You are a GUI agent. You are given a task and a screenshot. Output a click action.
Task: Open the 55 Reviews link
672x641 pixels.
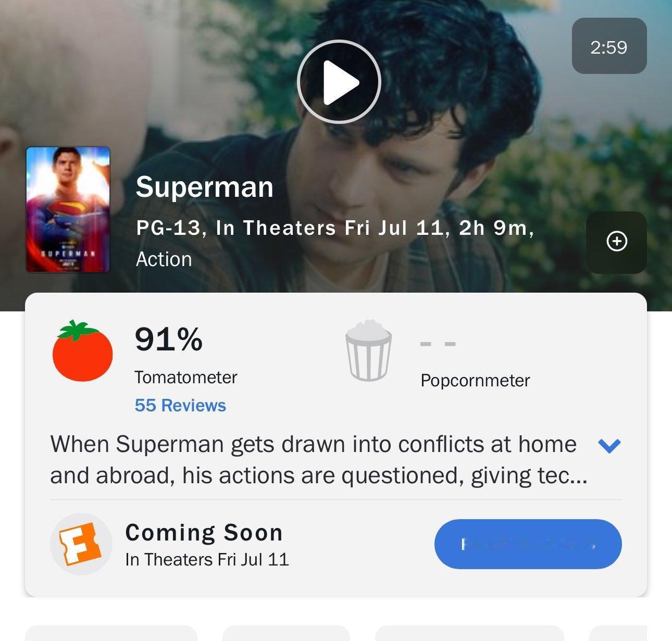(x=180, y=405)
